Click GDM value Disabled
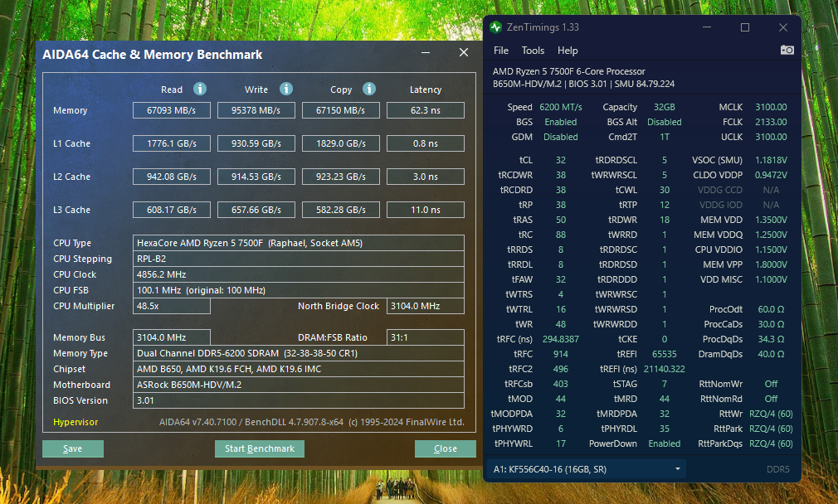838x504 pixels. (x=561, y=137)
